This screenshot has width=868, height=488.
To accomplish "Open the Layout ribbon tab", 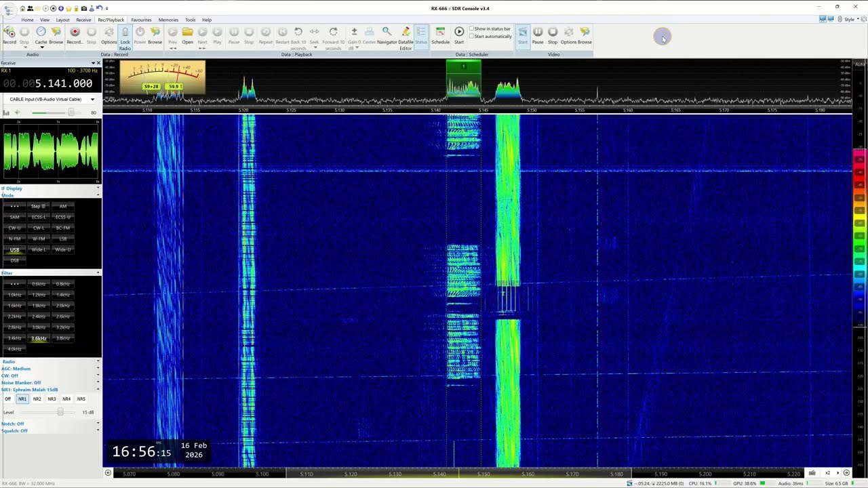I will [63, 20].
